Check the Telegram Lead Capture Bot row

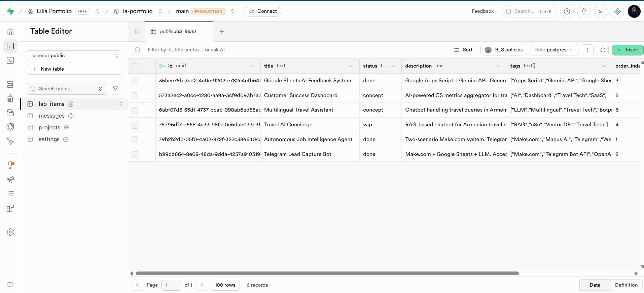135,155
